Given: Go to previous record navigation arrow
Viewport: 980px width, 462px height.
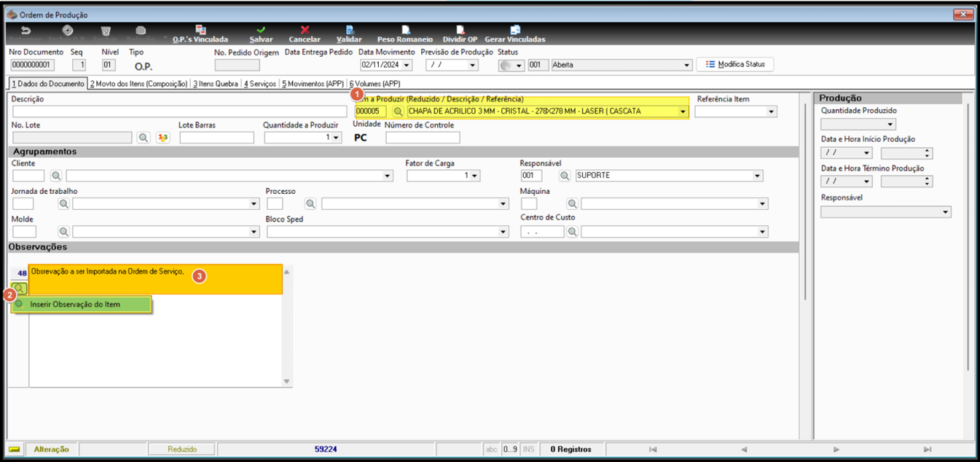Looking at the screenshot, I should coord(744,450).
